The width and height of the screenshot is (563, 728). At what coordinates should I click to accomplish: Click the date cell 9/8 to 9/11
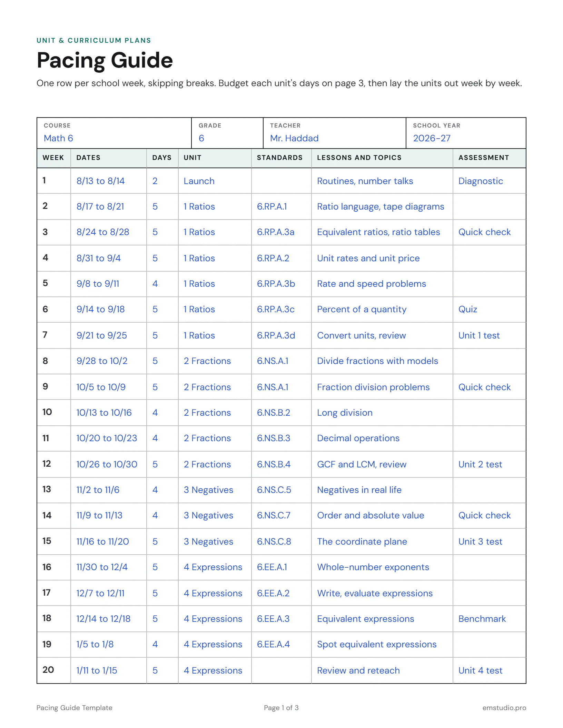[x=109, y=284]
